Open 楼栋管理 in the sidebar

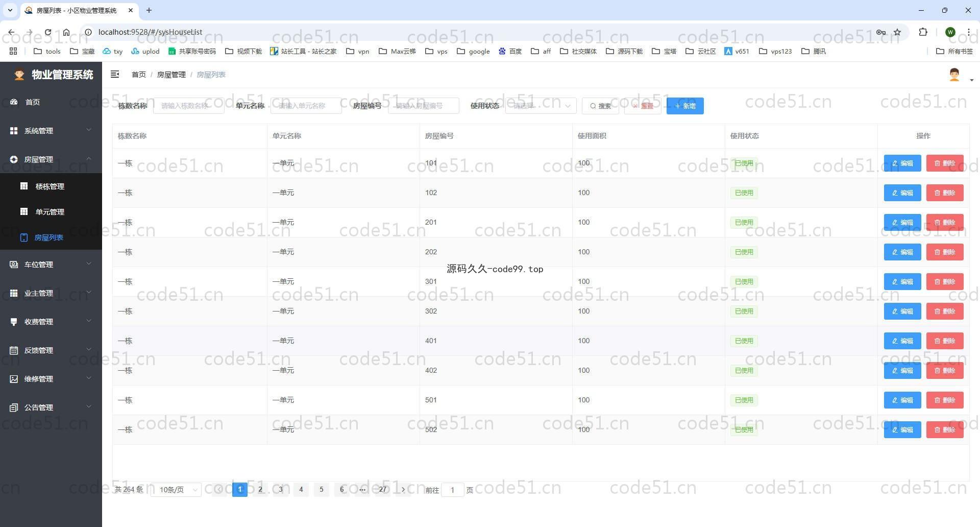[50, 186]
